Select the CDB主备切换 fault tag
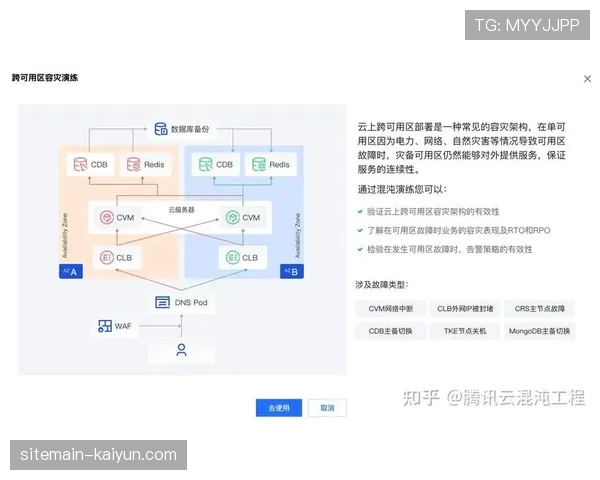Image resolution: width=600 pixels, height=480 pixels. [390, 331]
